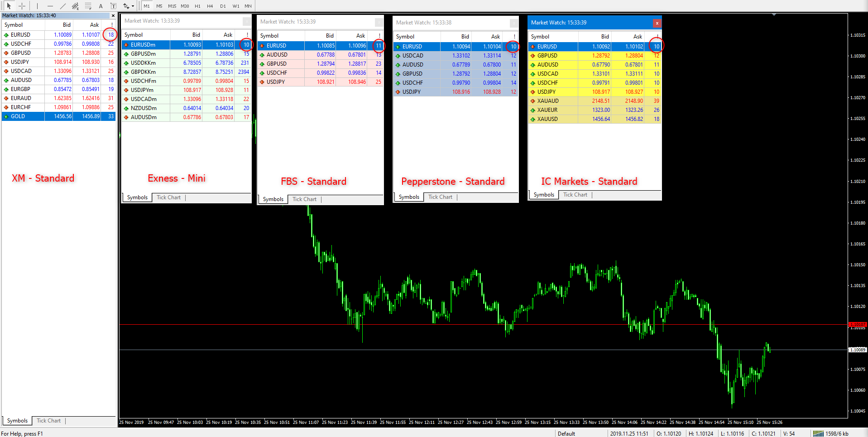
Task: Select USDJPY row in FBS window
Action: (321, 82)
